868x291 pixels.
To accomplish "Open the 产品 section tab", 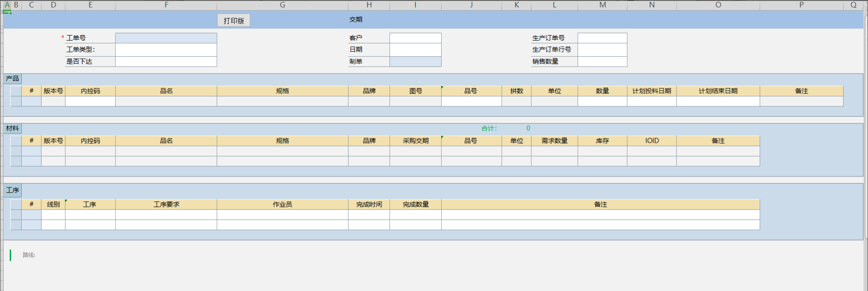I will (12, 79).
